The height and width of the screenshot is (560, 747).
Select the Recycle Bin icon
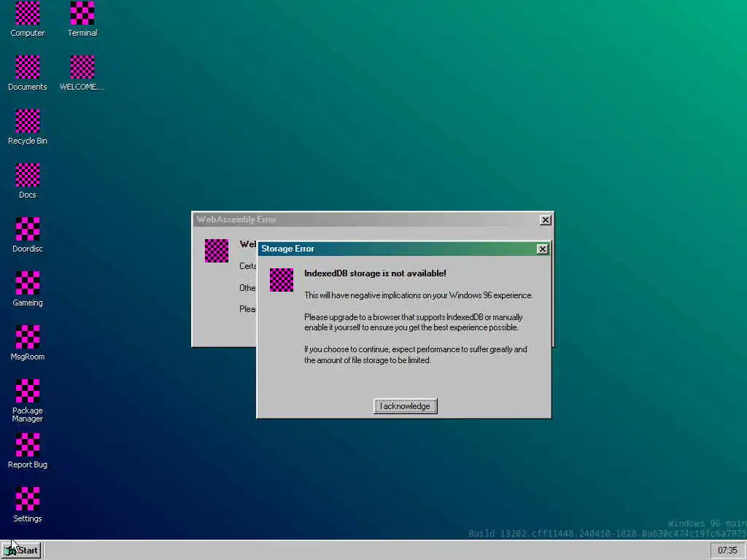click(27, 127)
